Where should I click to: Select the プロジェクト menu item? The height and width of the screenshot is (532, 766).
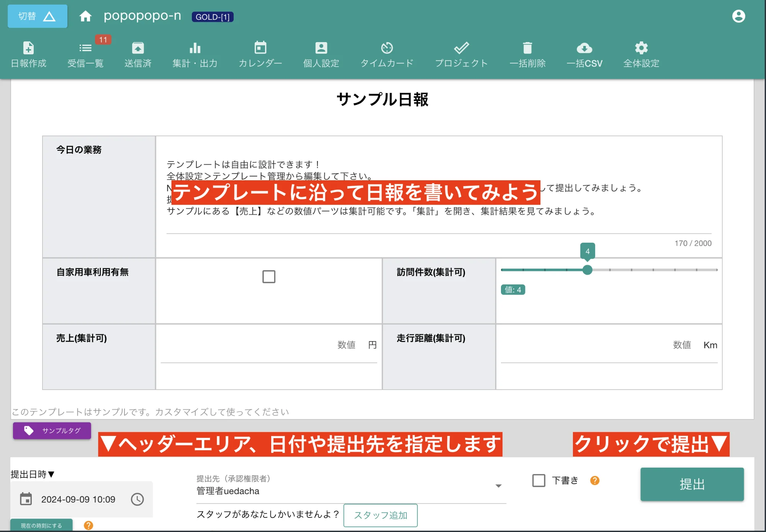coord(462,54)
